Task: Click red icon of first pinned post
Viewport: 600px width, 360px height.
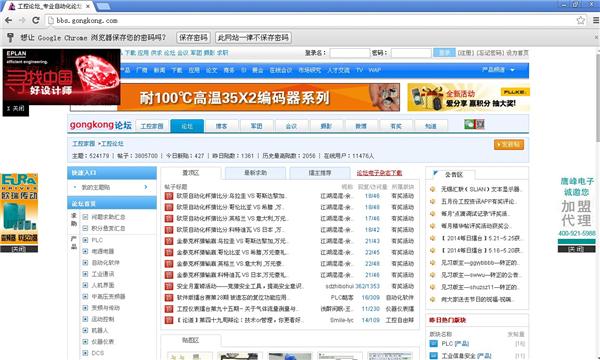Action: coord(169,196)
